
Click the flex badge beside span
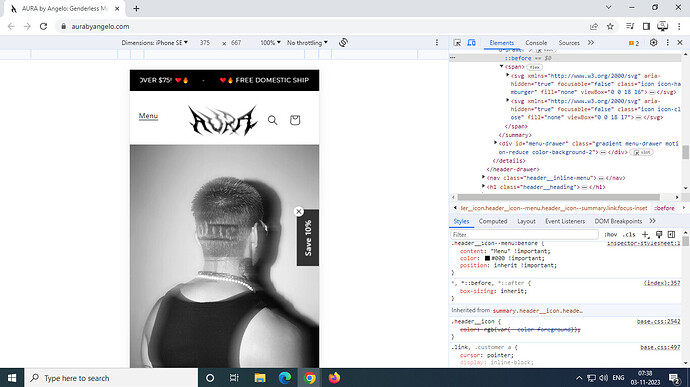(534, 67)
